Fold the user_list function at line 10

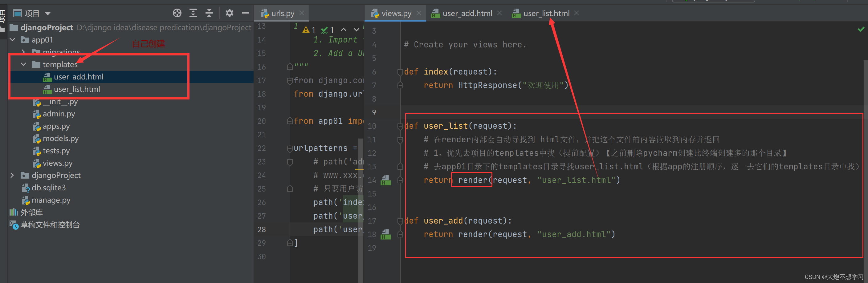tap(400, 126)
